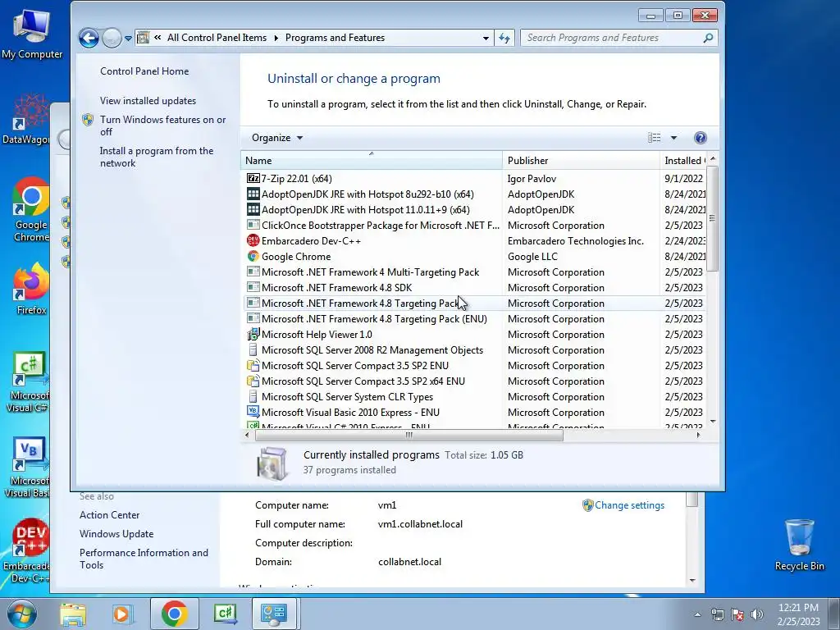Select Microsoft .NET Framework 4.8 Targeting Pack (ENU)
Screen dimensions: 840x630
[374, 319]
